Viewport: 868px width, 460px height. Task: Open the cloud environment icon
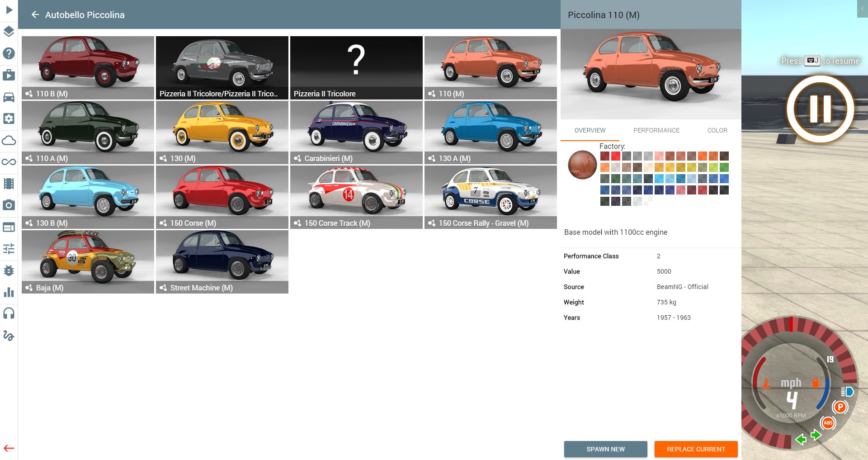(x=9, y=140)
